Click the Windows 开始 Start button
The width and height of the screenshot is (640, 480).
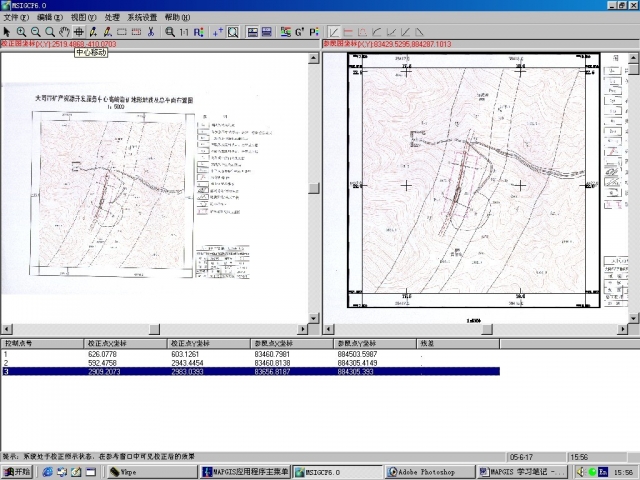(17, 472)
